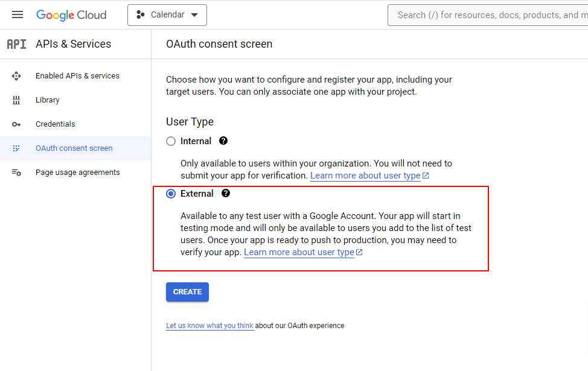Image resolution: width=588 pixels, height=371 pixels.
Task: Click the API icon beside APIs & Services
Action: 16,44
